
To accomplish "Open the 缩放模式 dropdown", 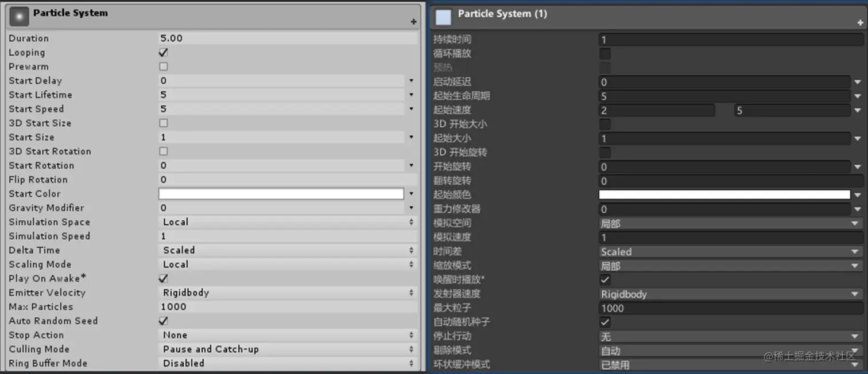I will click(731, 266).
